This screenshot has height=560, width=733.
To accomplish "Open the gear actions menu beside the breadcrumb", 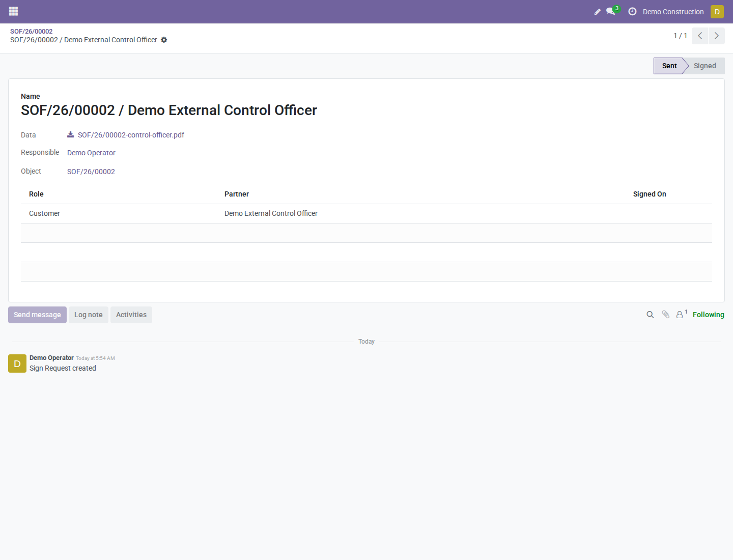I will [164, 40].
